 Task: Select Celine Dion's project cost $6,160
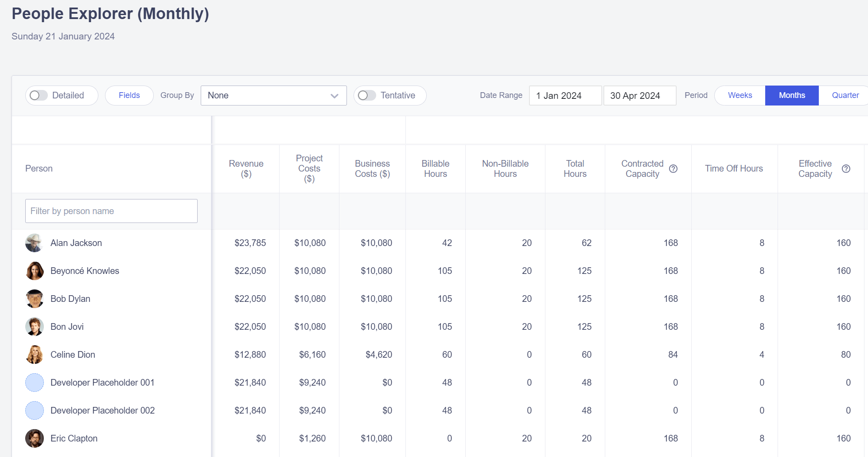click(312, 355)
